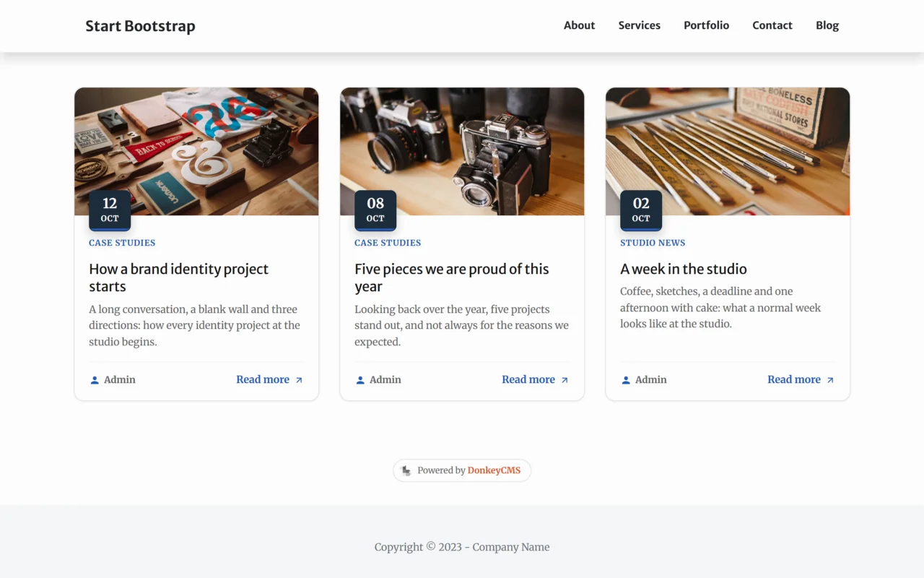
Task: Read more about A week in the studio
Action: [x=794, y=379]
